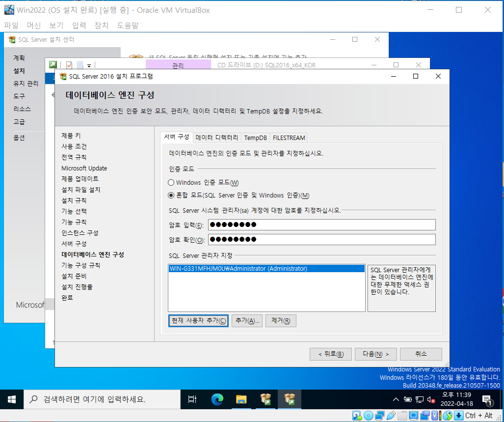Click VirtualBox shared folders status icon
This screenshot has height=422, width=504.
pos(402,415)
